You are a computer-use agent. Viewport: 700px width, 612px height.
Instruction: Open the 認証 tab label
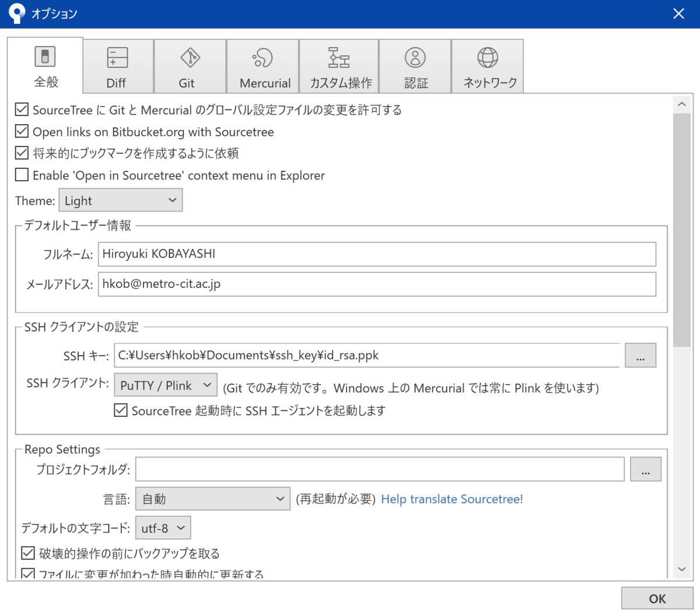click(x=416, y=83)
